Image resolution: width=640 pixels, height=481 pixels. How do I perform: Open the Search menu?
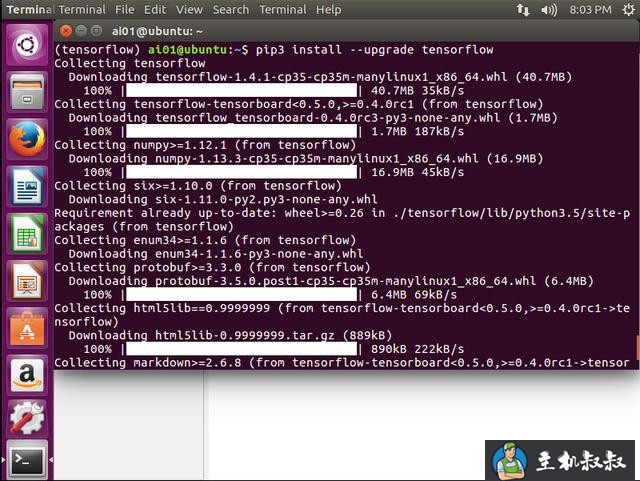pyautogui.click(x=231, y=10)
